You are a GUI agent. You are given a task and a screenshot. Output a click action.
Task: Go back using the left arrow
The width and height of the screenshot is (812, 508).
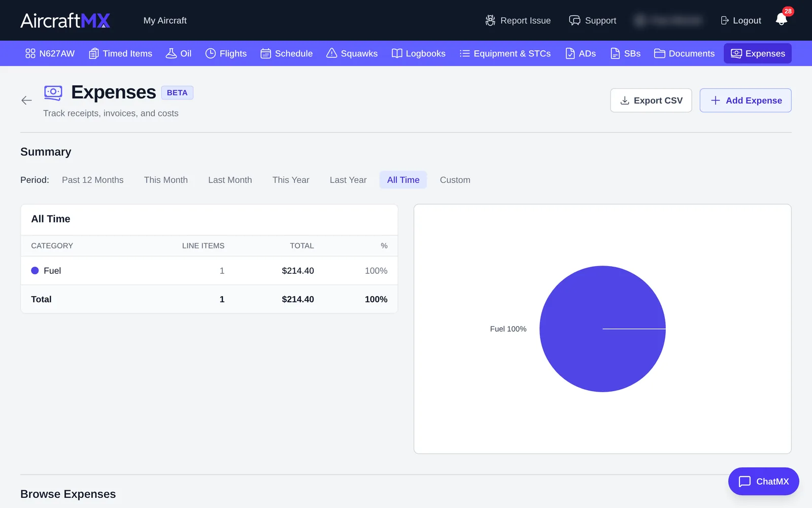tap(26, 101)
